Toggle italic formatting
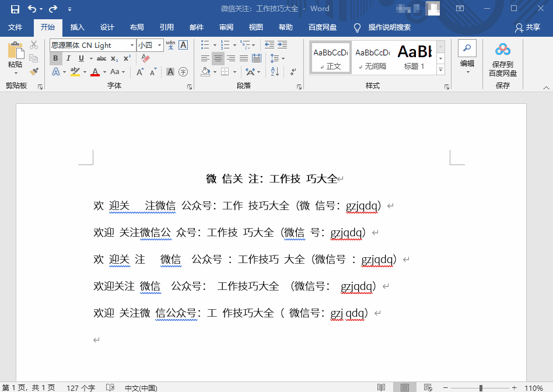This screenshot has width=553, height=392. [68, 58]
